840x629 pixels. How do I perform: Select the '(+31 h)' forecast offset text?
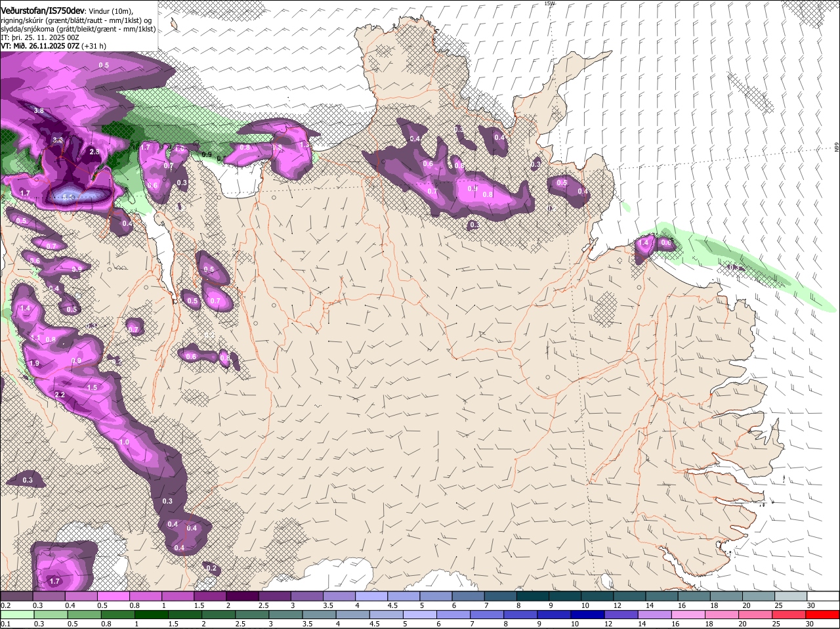pos(94,46)
